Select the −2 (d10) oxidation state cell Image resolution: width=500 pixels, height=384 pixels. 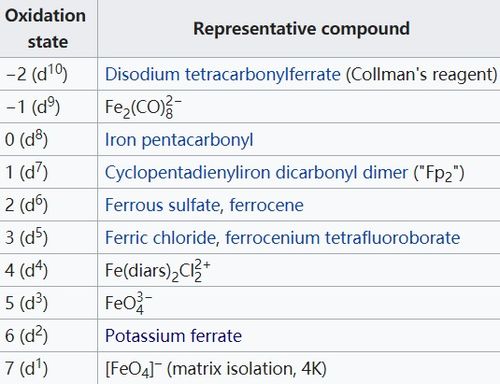point(49,74)
